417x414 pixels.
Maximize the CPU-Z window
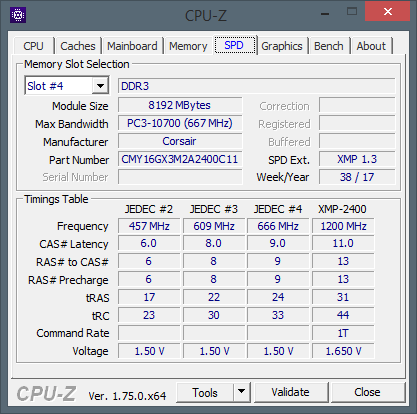click(352, 12)
